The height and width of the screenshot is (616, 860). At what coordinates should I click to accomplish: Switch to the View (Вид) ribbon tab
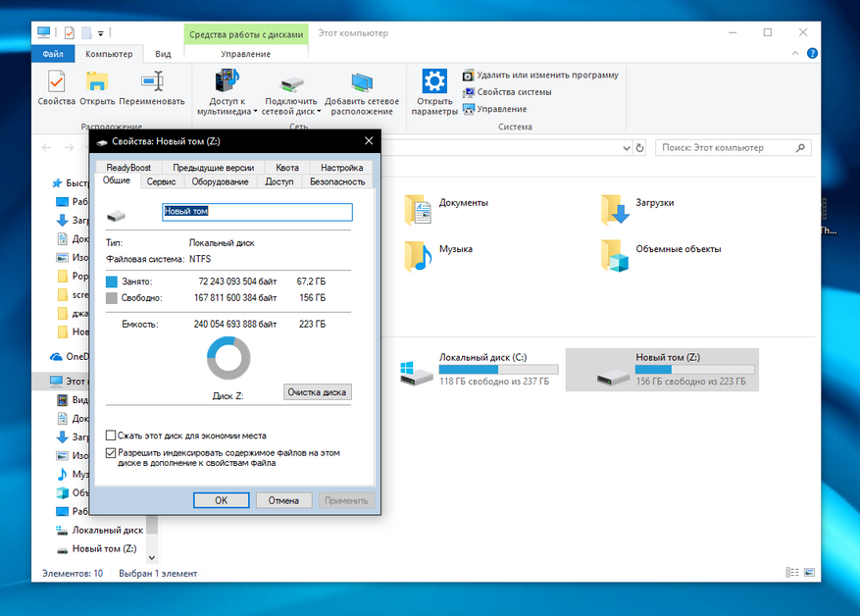tap(163, 54)
